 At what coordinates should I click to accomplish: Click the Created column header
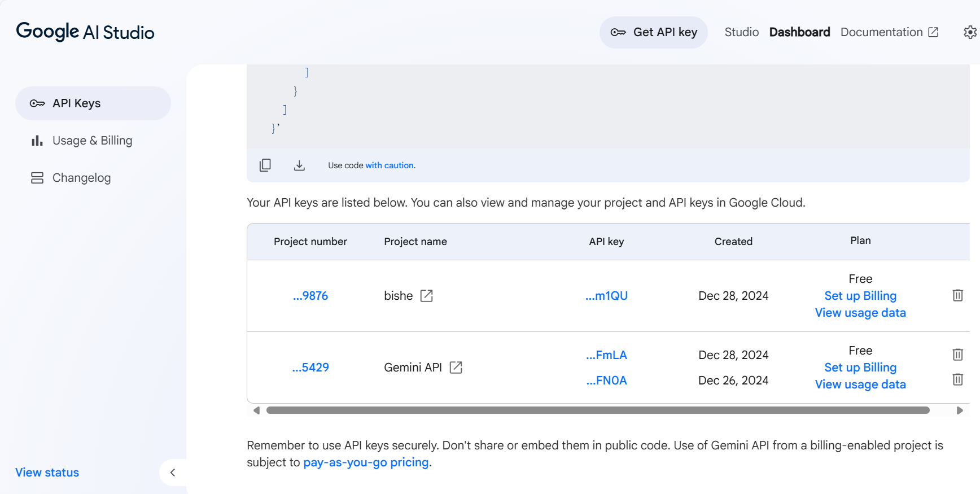point(733,242)
